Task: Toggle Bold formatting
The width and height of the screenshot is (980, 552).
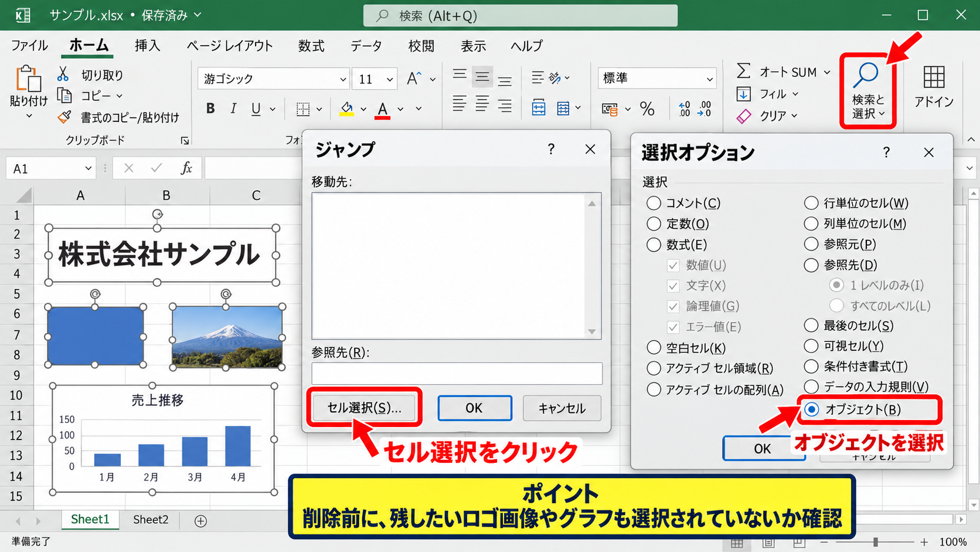Action: click(x=210, y=109)
